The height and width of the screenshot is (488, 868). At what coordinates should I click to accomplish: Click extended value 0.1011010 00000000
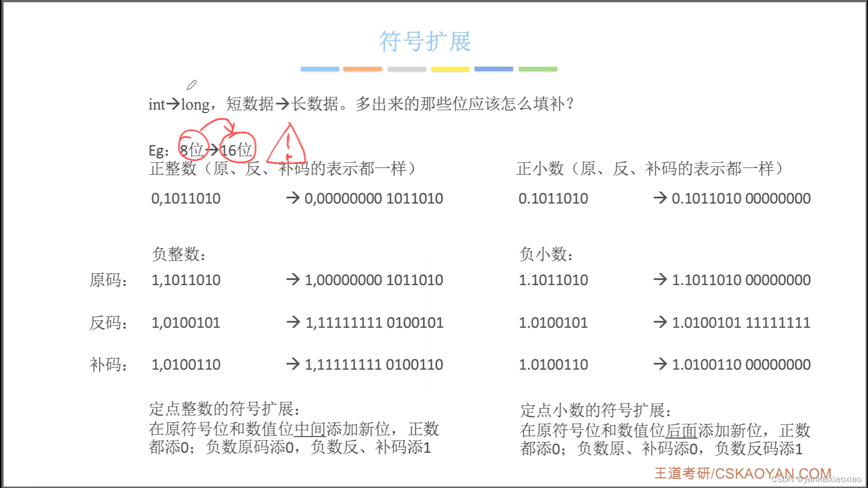(x=741, y=198)
